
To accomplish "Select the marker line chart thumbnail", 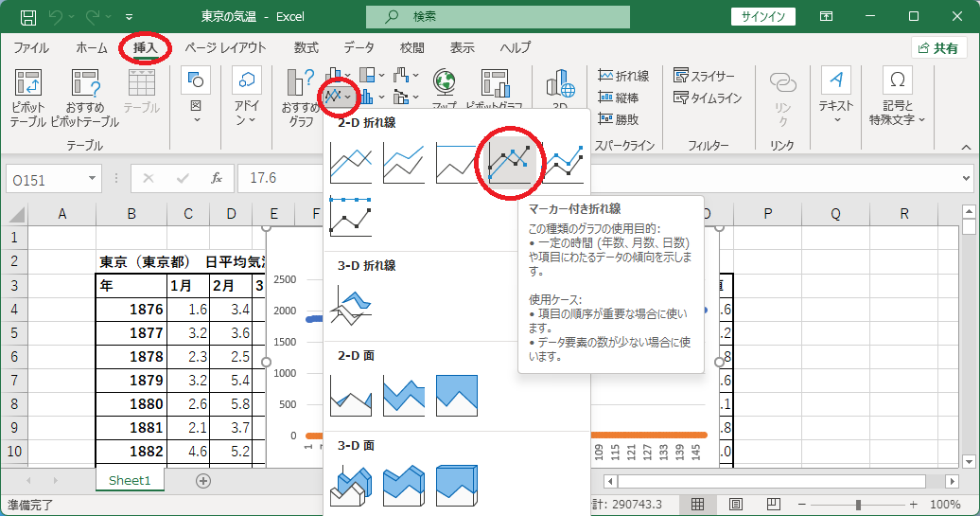I will (510, 164).
